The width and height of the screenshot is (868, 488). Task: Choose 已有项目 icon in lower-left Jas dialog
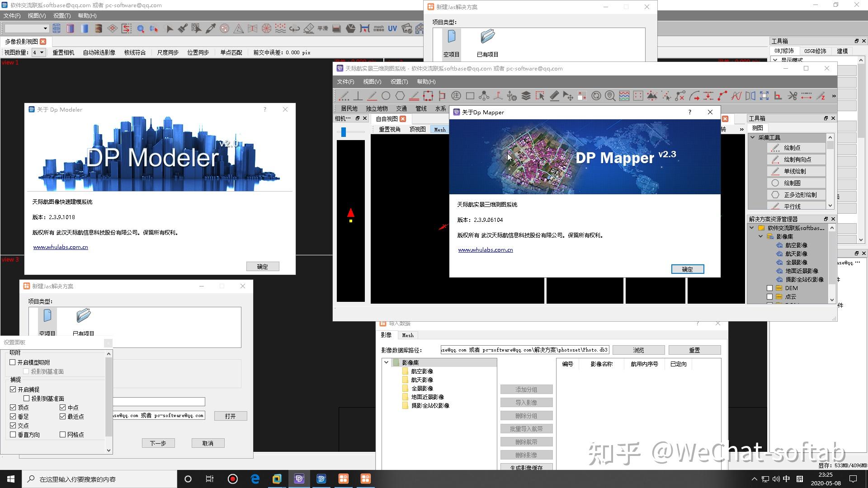[x=83, y=322]
